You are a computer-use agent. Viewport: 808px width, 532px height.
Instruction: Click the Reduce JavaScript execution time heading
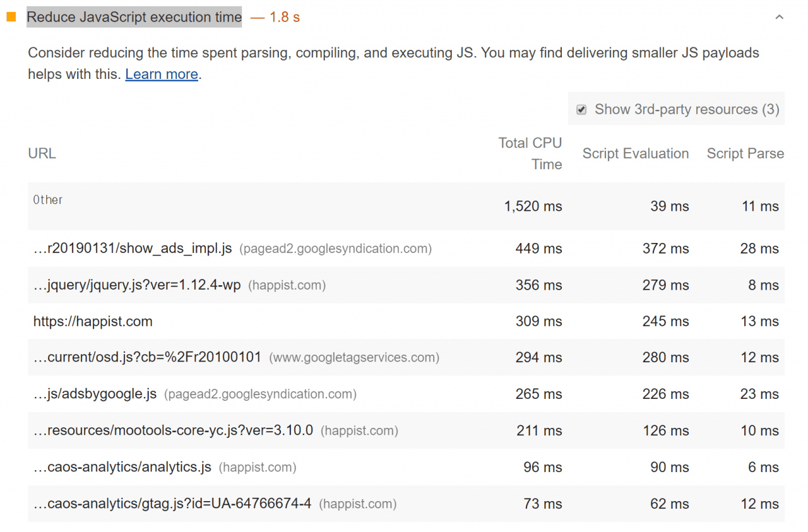point(134,17)
